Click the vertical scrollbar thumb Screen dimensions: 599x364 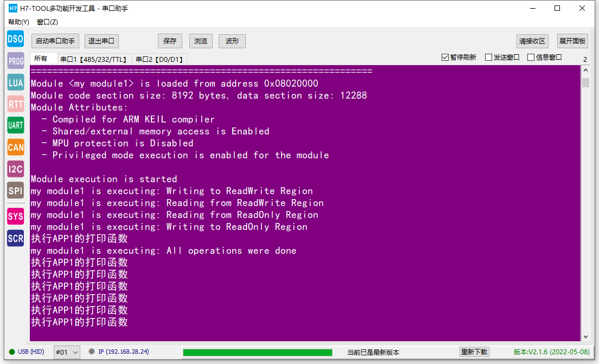click(585, 82)
